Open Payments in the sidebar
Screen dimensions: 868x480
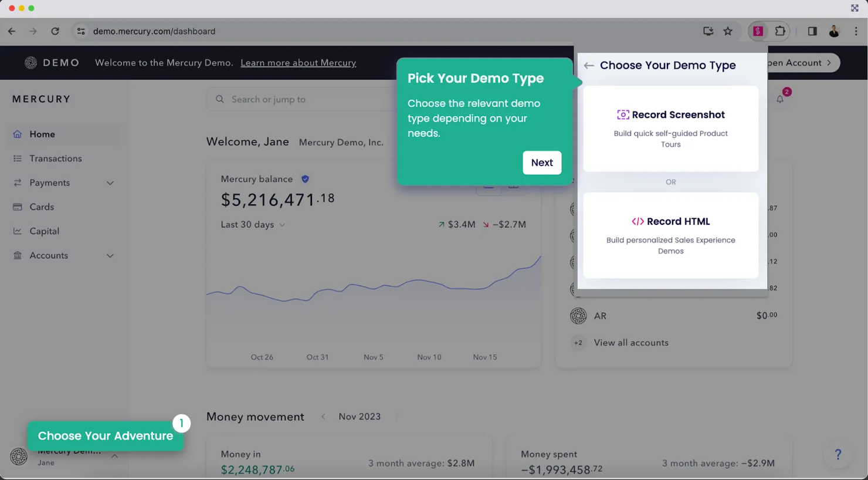click(x=63, y=182)
